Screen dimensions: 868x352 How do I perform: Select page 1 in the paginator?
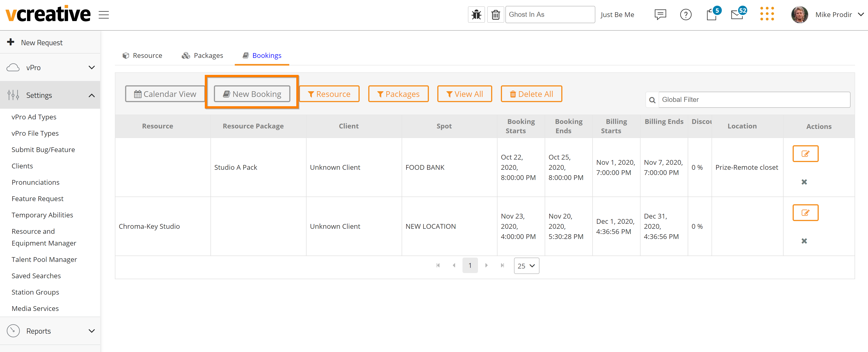coord(470,266)
